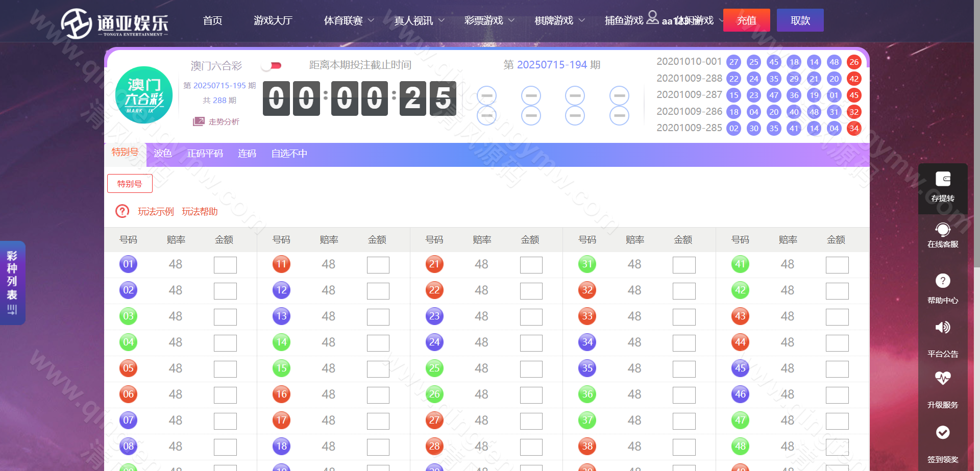
Task: Click the 帮助中心 question mark icon
Action: pyautogui.click(x=943, y=281)
